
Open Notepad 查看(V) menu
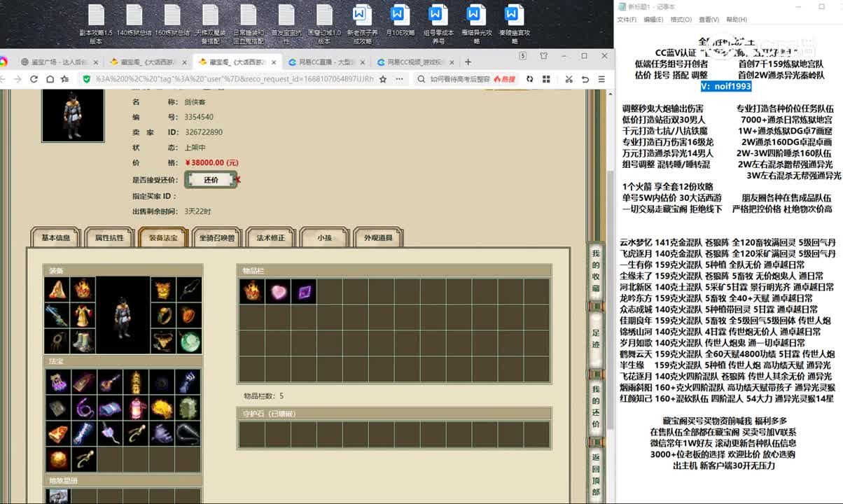(x=709, y=20)
